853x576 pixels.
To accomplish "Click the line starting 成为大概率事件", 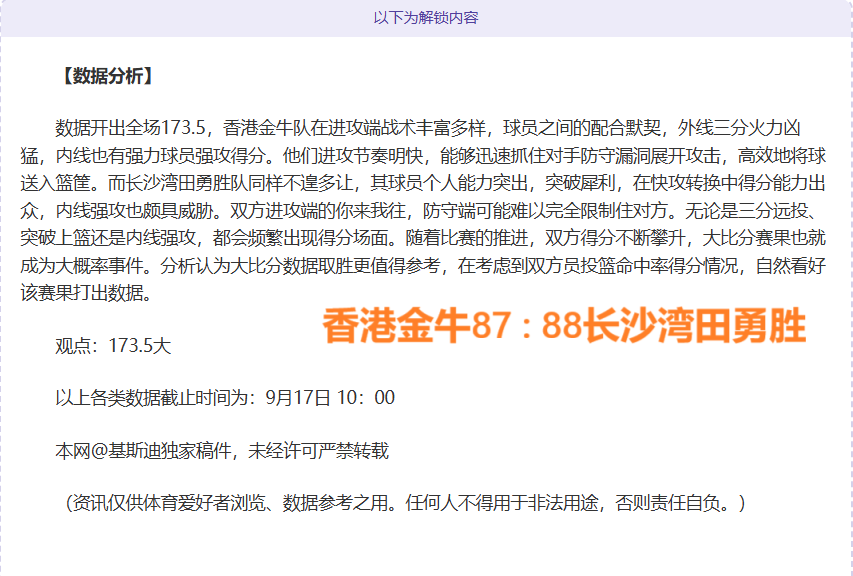I will pos(423,266).
